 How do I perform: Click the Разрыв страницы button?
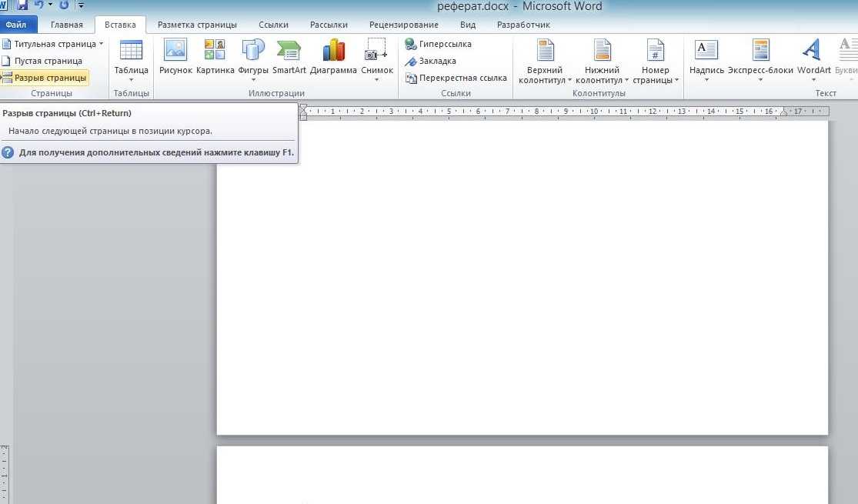click(45, 78)
